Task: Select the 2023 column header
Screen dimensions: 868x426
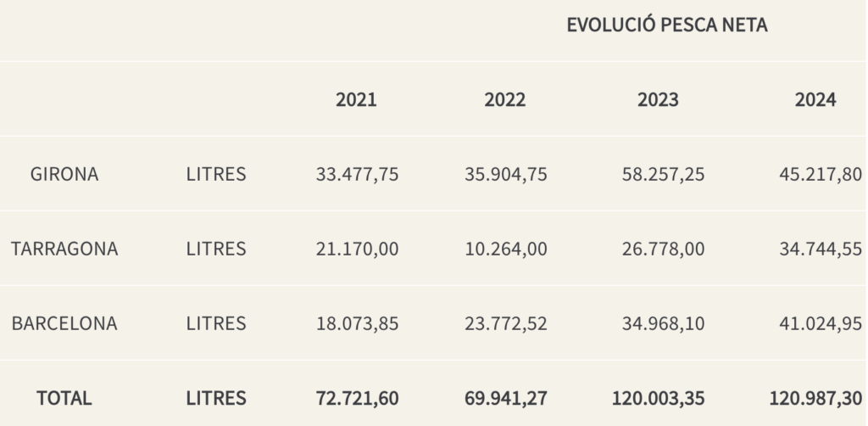Action: (x=658, y=100)
